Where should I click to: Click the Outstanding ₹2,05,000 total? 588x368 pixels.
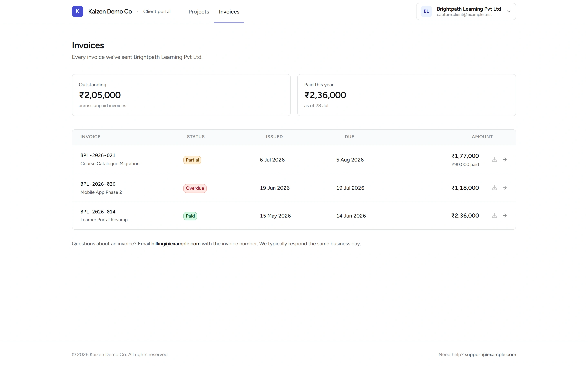(x=100, y=95)
